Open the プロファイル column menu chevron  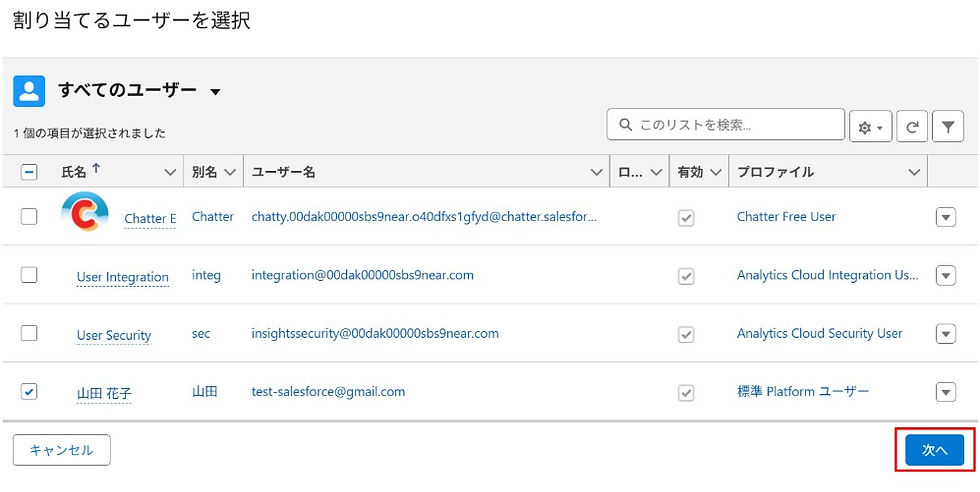coord(914,173)
